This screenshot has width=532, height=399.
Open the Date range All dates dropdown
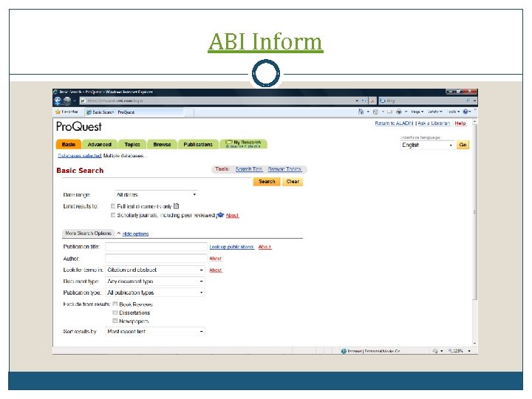tap(156, 195)
